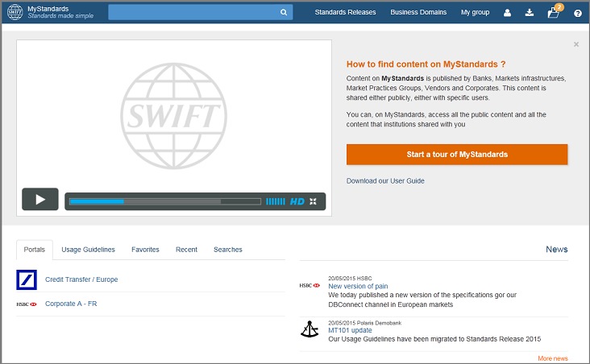Click the search magnifier icon
The height and width of the screenshot is (364, 590).
[x=284, y=12]
